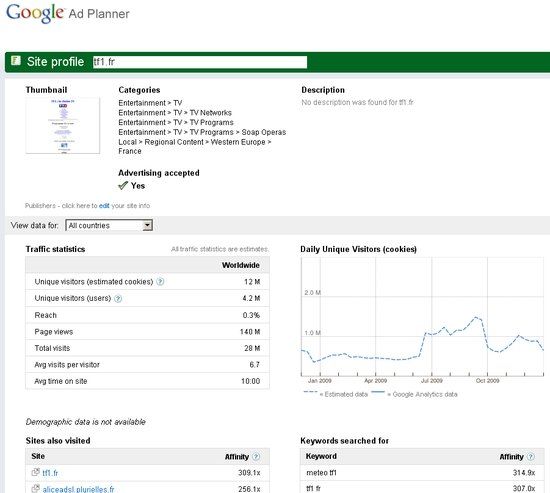Click external link icon beside aliceadsl.plurielles.fr
Image resolution: width=550 pixels, height=493 pixels.
pos(35,488)
